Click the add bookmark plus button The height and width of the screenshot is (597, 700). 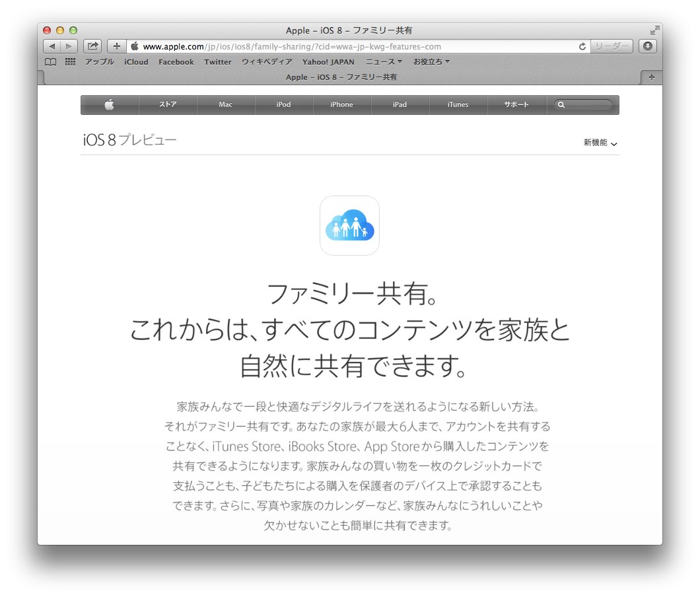point(116,46)
